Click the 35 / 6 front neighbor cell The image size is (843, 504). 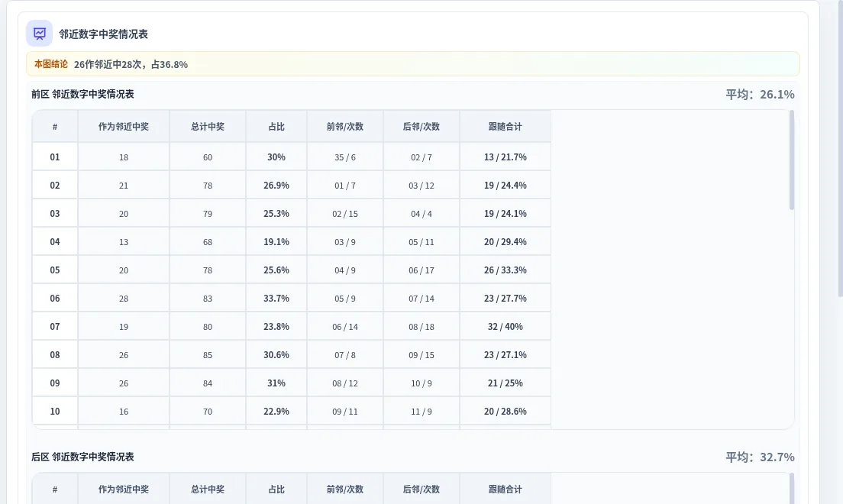(x=345, y=157)
